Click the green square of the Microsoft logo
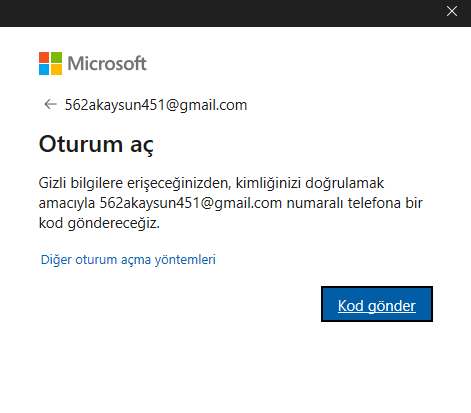Viewport: 471px width, 413px height. (x=56, y=57)
